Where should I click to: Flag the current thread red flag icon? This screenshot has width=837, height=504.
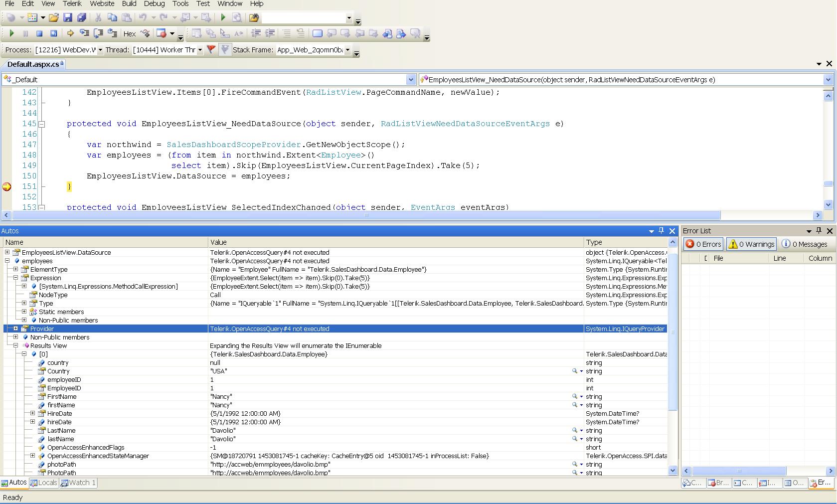coord(211,49)
